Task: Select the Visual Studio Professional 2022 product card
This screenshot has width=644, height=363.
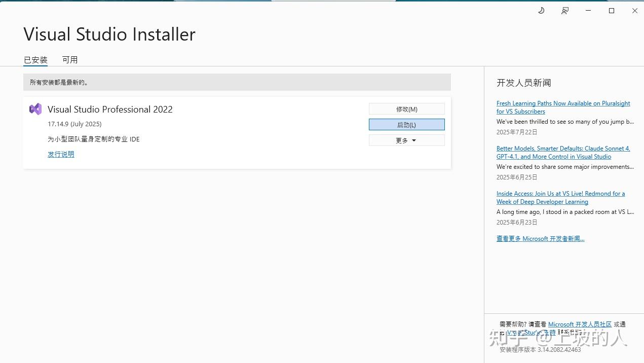Action: coord(203,132)
